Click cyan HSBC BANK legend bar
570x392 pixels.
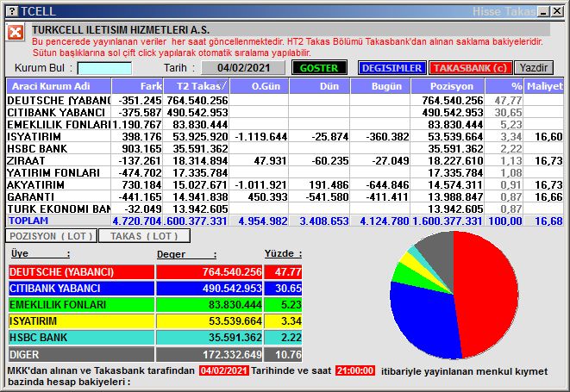(81, 337)
